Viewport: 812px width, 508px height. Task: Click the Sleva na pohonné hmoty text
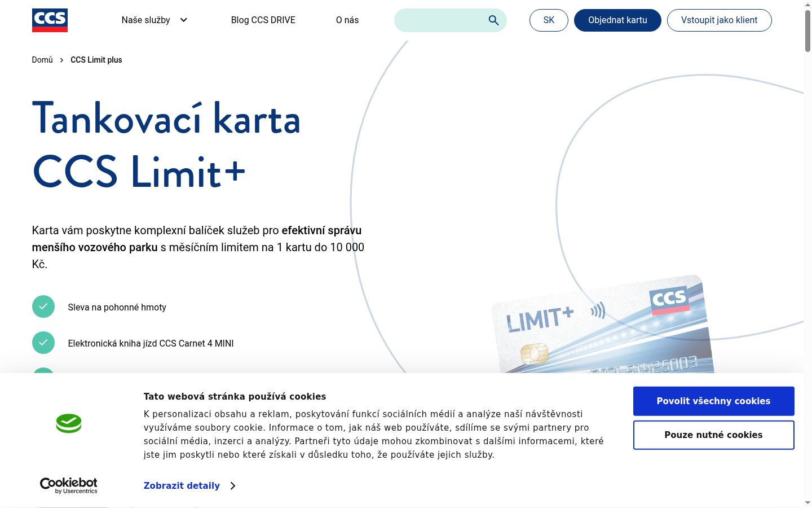(117, 308)
